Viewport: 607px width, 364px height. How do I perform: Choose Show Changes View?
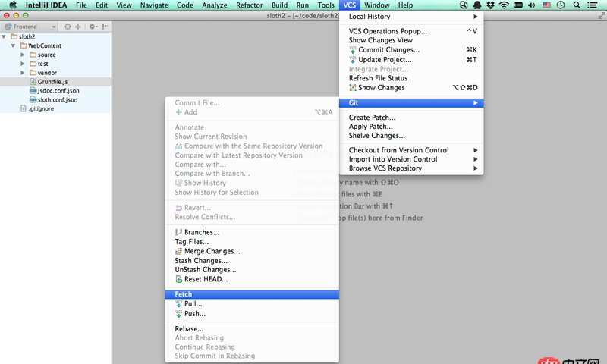point(411,40)
